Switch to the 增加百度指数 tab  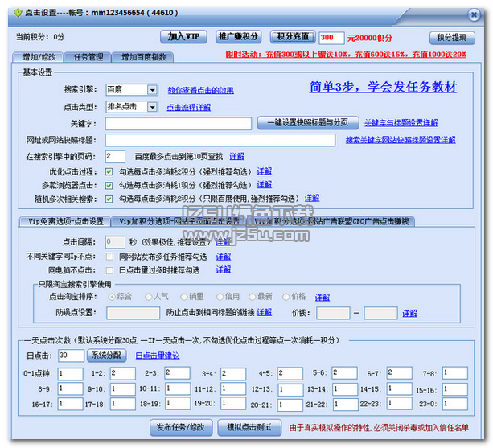click(x=143, y=57)
